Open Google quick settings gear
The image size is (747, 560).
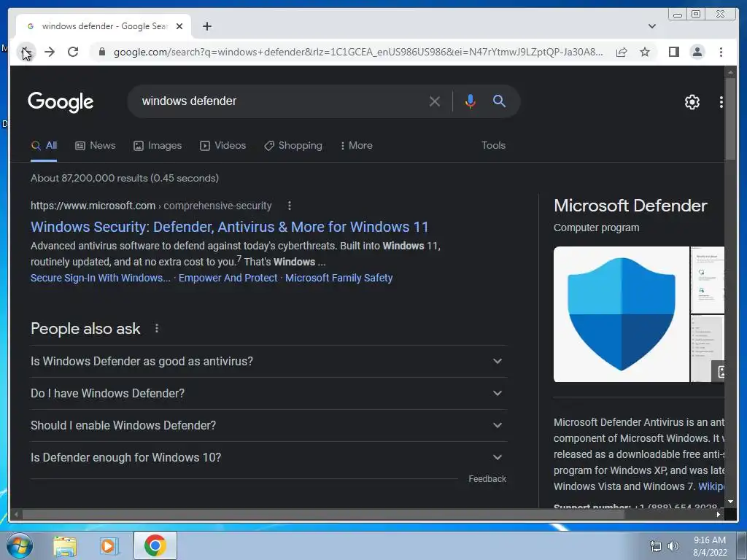692,102
